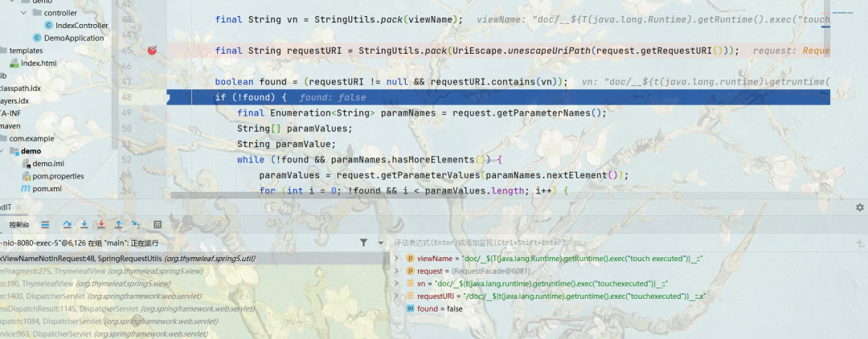Select the com.example folder
The width and height of the screenshot is (868, 339).
pos(31,138)
